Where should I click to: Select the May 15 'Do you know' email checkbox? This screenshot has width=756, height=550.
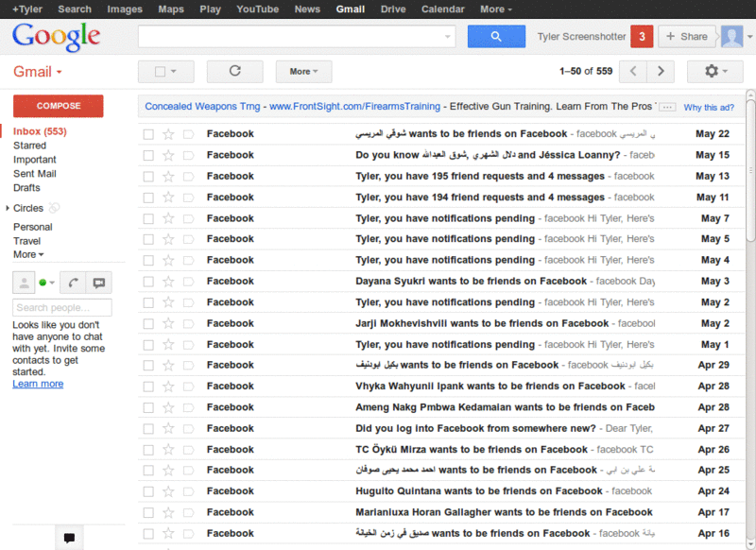pos(148,155)
